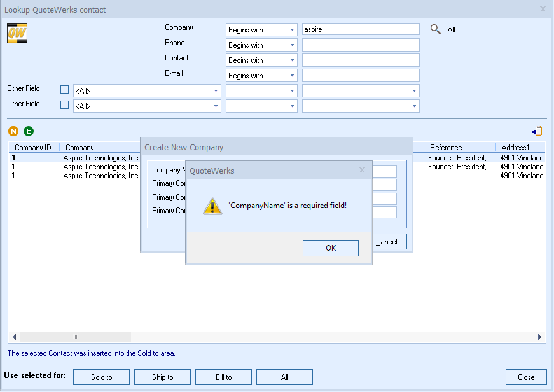Enable the second Other Field checkbox
The width and height of the screenshot is (554, 392).
click(x=64, y=105)
